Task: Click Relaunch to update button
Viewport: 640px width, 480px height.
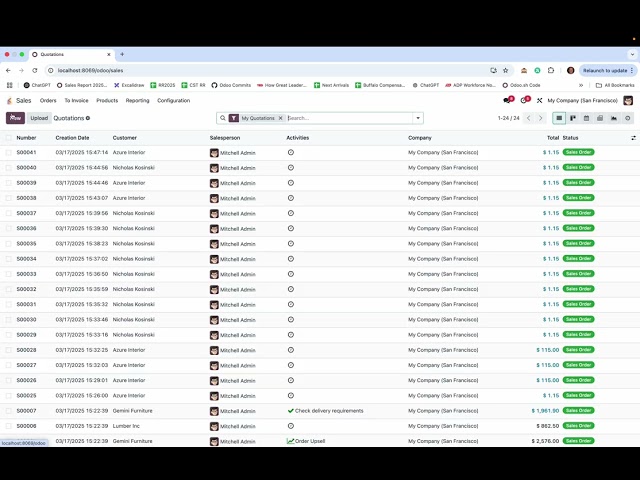Action: click(607, 70)
